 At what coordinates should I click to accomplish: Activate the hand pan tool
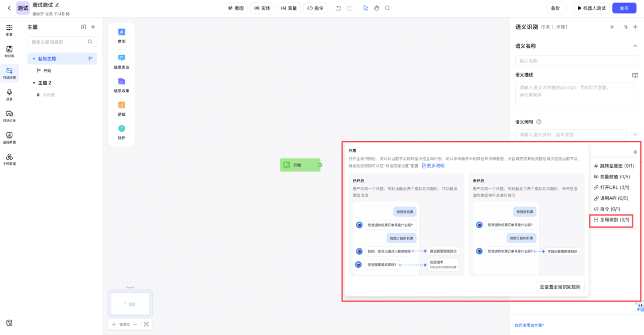tap(376, 8)
